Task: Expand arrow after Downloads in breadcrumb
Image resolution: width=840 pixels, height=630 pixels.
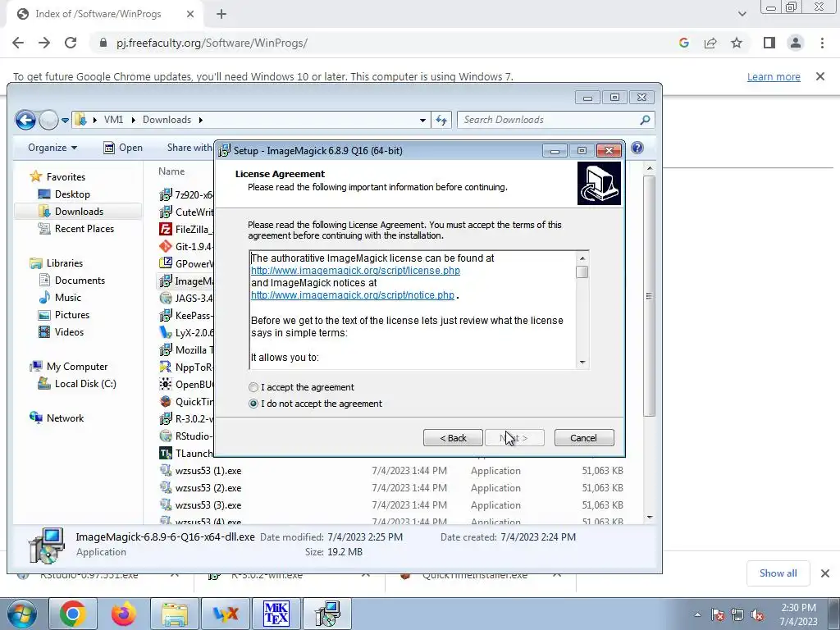Action: click(x=201, y=120)
